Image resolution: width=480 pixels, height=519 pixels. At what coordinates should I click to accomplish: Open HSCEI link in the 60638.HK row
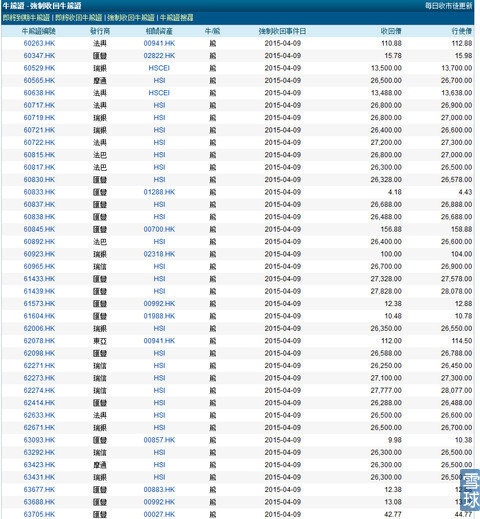(159, 93)
